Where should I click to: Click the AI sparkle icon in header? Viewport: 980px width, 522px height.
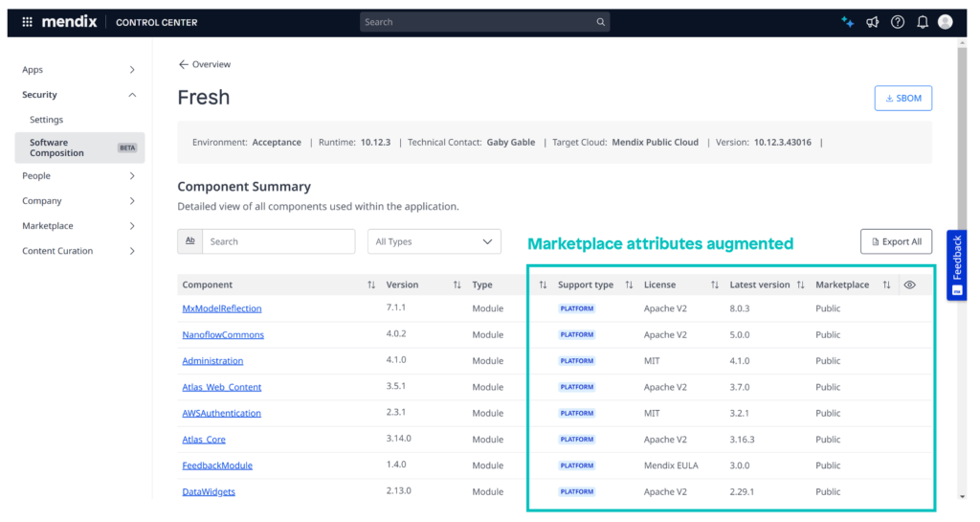point(847,22)
